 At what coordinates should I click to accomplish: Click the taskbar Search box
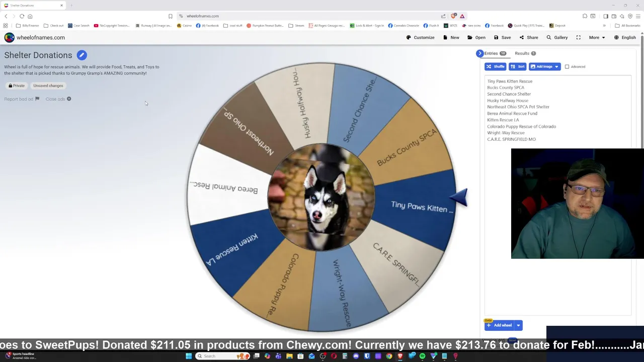point(222,356)
